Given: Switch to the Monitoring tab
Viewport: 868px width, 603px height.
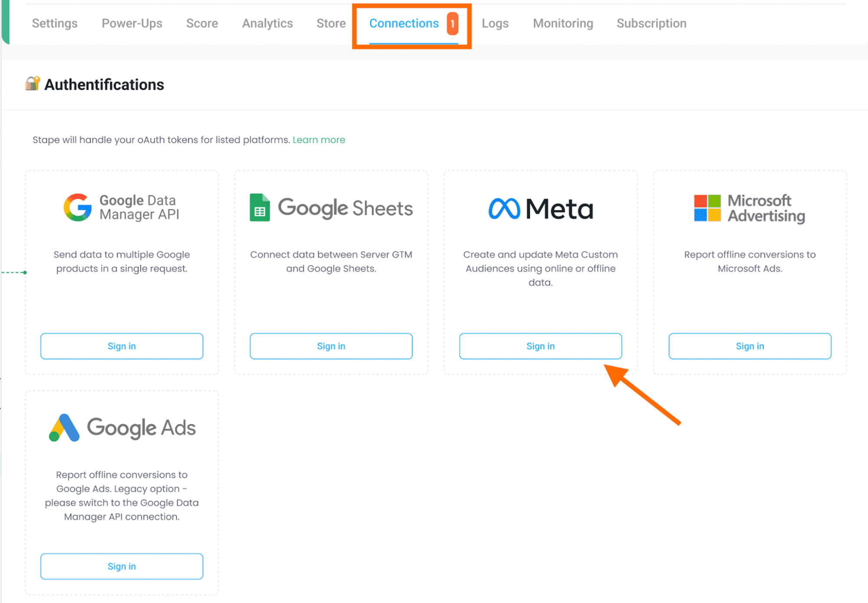Looking at the screenshot, I should pos(563,23).
